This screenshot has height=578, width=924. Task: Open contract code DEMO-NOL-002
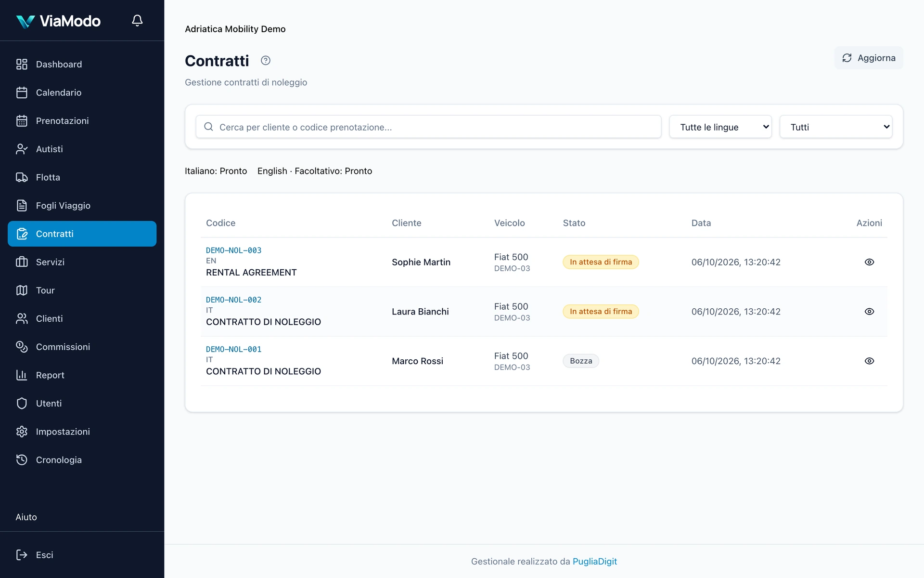pyautogui.click(x=234, y=300)
